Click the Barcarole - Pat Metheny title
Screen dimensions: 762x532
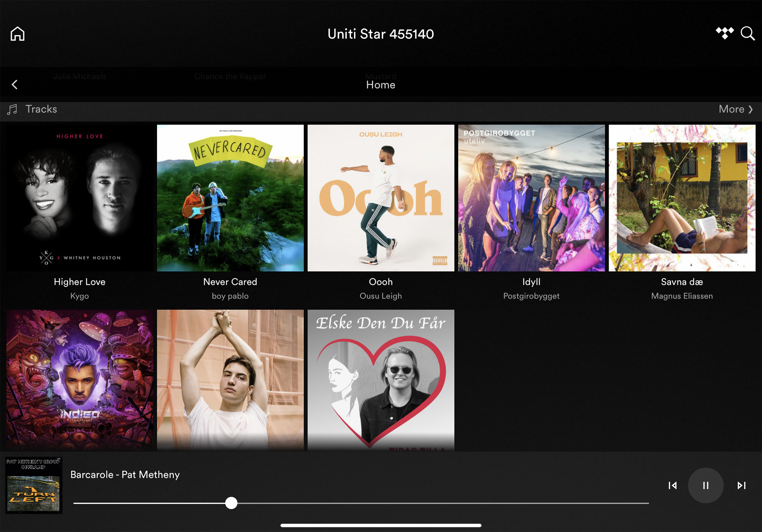pos(125,475)
